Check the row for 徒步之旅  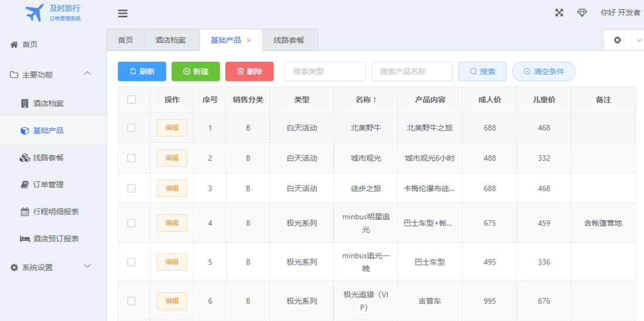pyautogui.click(x=131, y=188)
